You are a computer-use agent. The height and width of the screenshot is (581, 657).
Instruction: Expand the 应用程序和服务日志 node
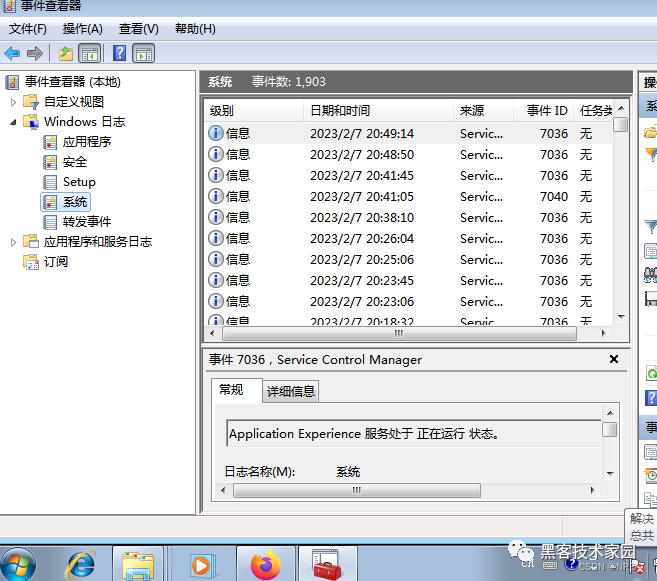pyautogui.click(x=13, y=242)
